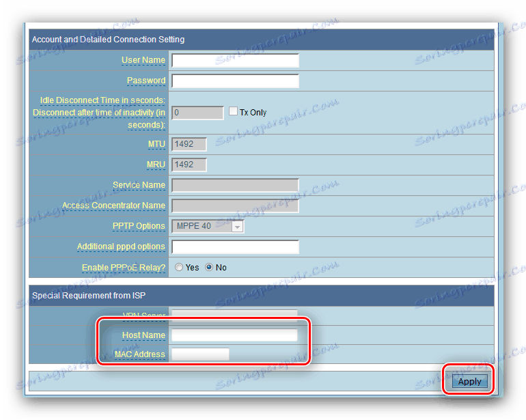
Task: Click the MTU value field
Action: tap(189, 144)
